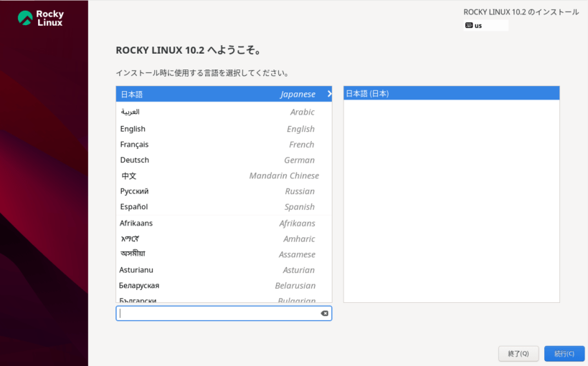This screenshot has height=366, width=588.
Task: Select 日本語 (日本) locale in right list
Action: [x=452, y=93]
